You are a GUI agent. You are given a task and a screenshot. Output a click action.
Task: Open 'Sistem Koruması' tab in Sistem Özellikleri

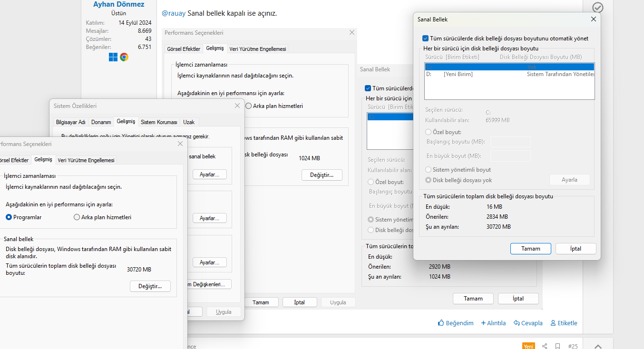coord(159,122)
